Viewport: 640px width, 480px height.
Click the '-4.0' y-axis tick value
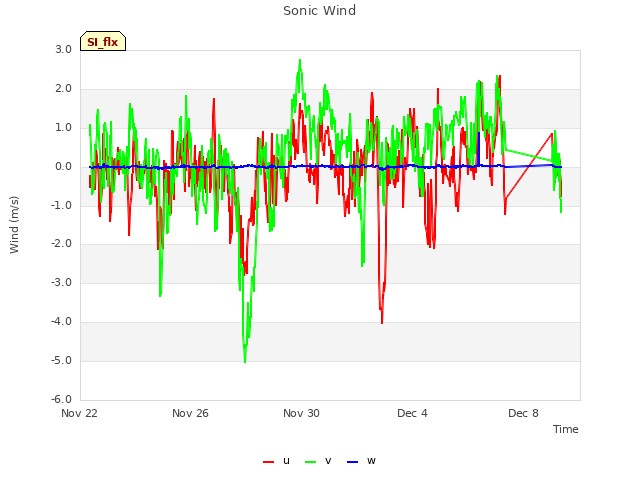62,322
